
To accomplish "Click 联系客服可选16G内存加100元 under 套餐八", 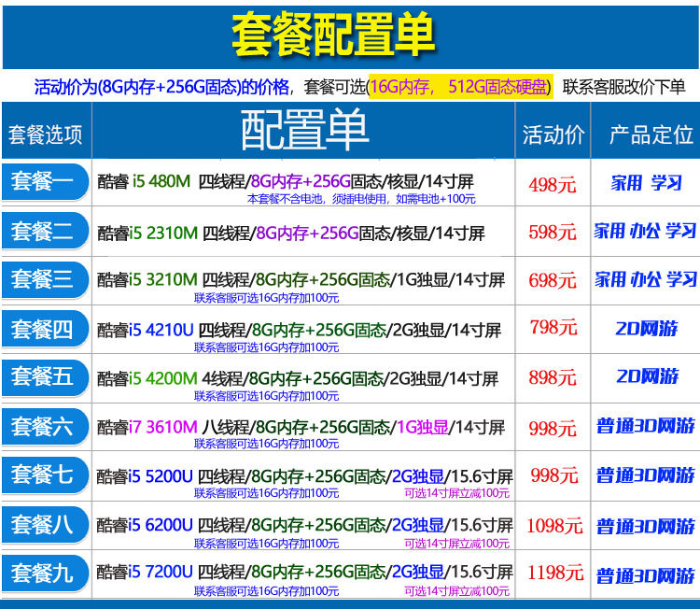I will click(x=267, y=544).
